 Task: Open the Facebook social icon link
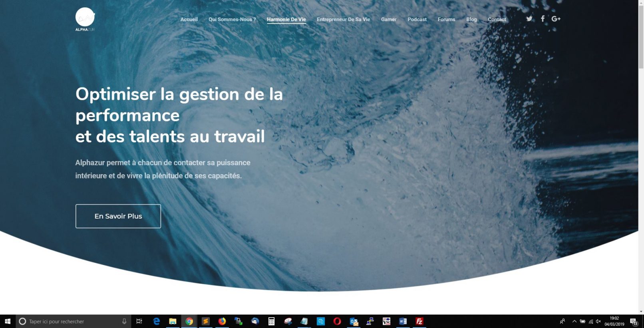pos(543,19)
